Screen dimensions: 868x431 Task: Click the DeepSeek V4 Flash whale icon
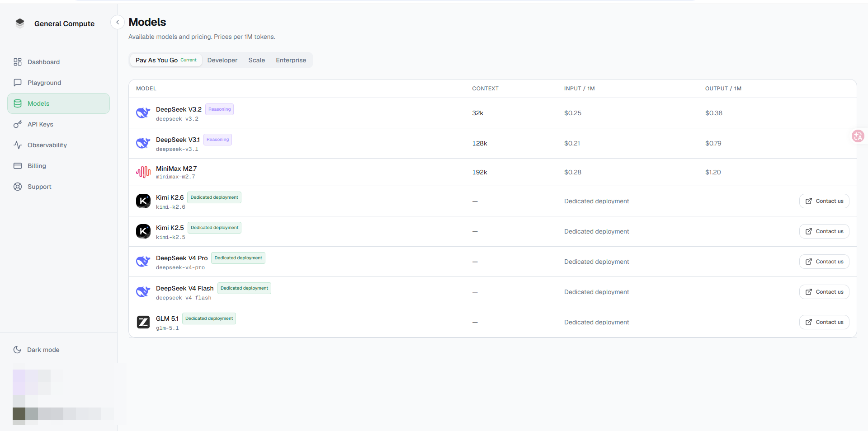(x=143, y=292)
